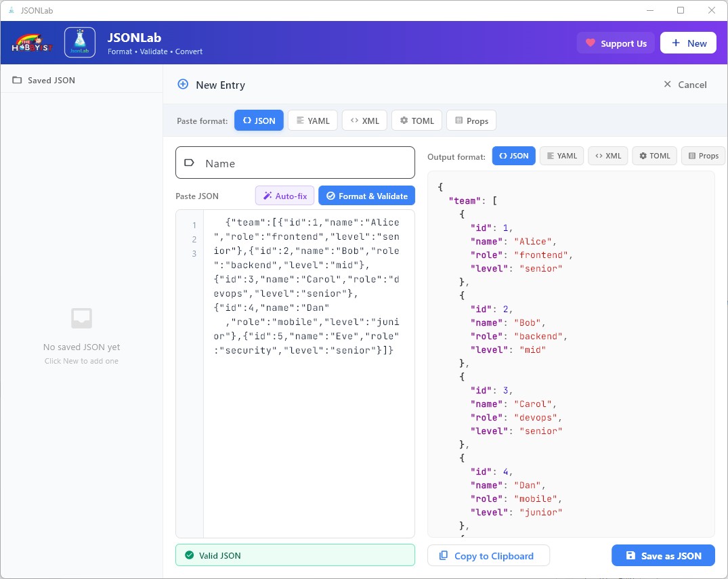Focus the Name input field
Viewport: 728px width, 579px height.
pos(305,163)
